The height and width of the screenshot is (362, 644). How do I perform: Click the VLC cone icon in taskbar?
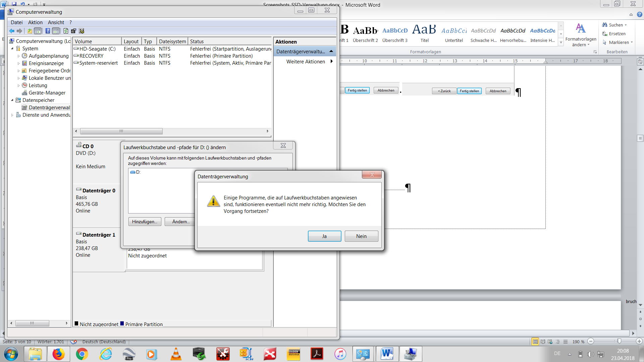[176, 354]
